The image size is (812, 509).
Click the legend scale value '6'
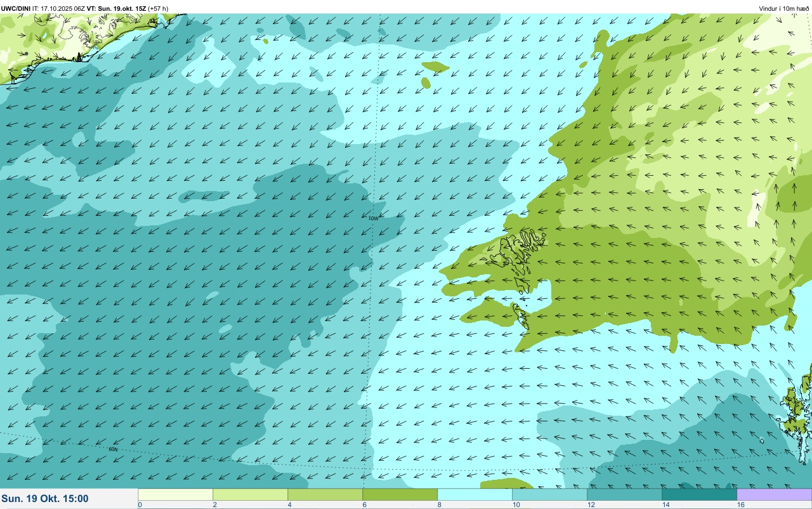365,505
